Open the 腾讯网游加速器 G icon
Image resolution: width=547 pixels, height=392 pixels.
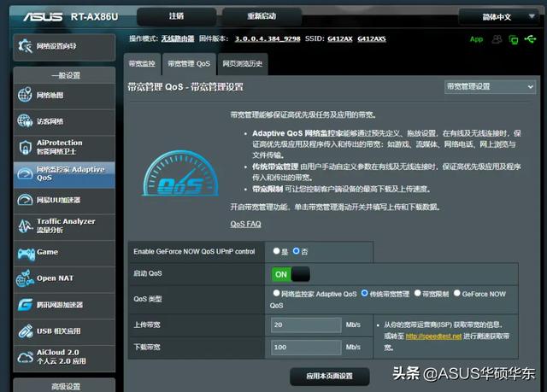click(x=25, y=305)
